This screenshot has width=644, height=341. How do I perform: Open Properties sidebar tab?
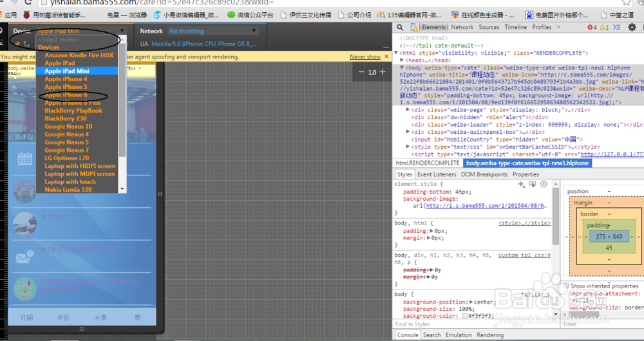point(526,174)
